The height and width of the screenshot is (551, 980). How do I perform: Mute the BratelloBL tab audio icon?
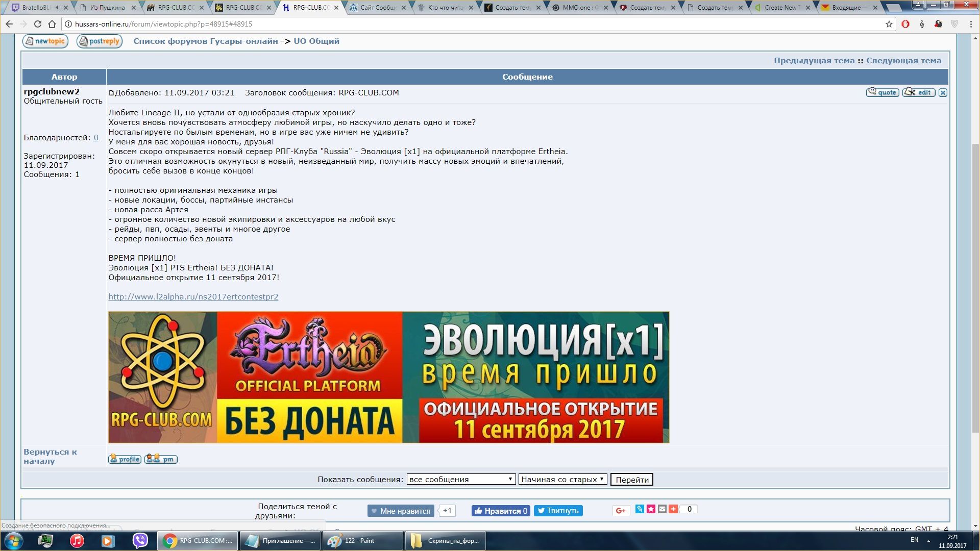(x=57, y=8)
